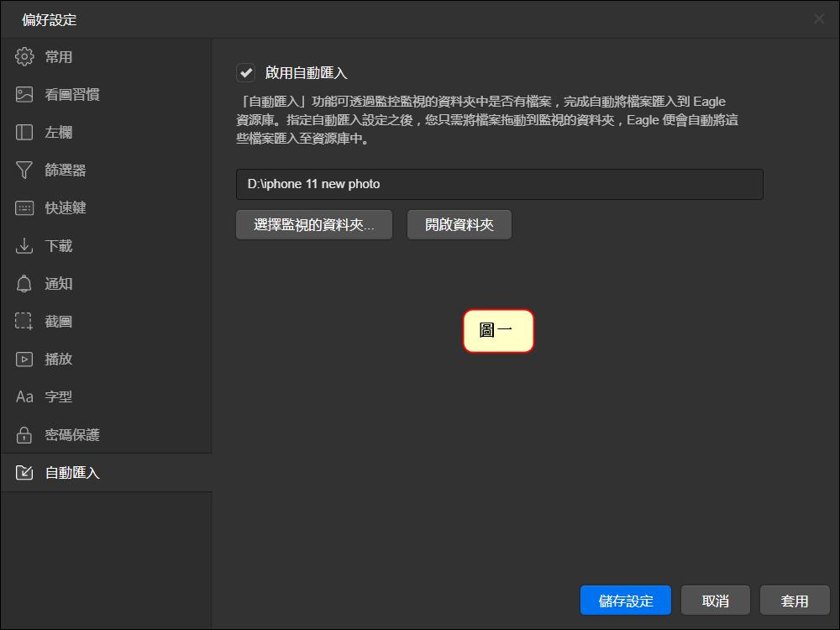Select the 截圖 screenshot capture icon
This screenshot has width=840, height=630.
[x=24, y=321]
